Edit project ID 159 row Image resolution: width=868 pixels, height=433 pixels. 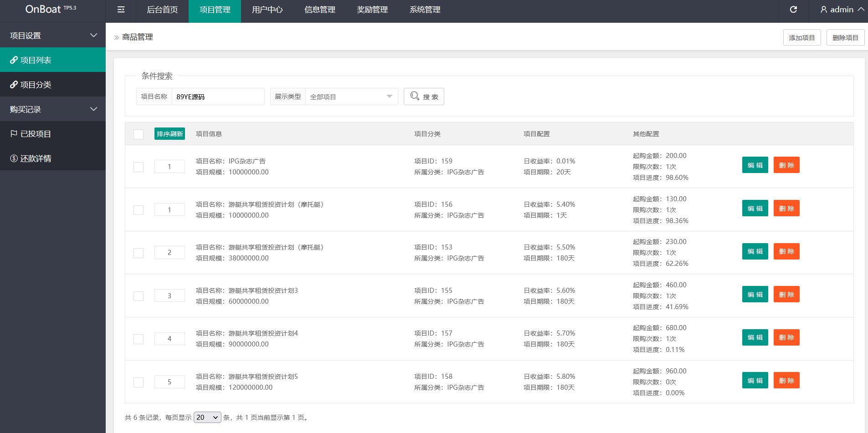[755, 165]
